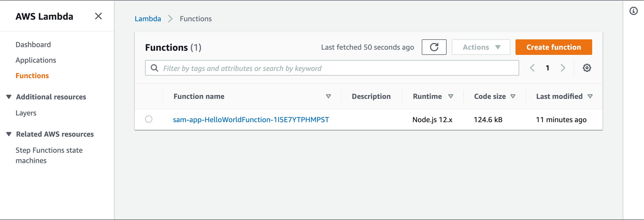Close the AWS Lambda sidebar

(98, 16)
